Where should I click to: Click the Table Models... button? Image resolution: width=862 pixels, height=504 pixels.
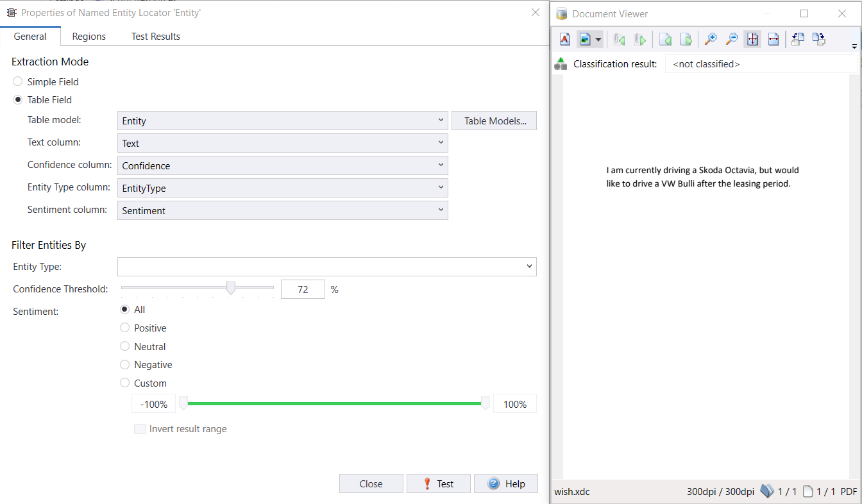click(494, 121)
